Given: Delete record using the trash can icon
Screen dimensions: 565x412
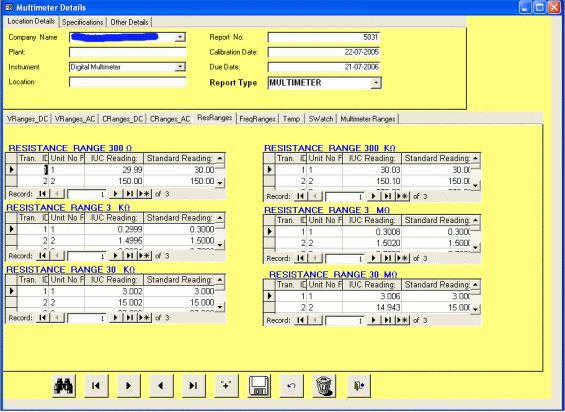Looking at the screenshot, I should tap(324, 386).
